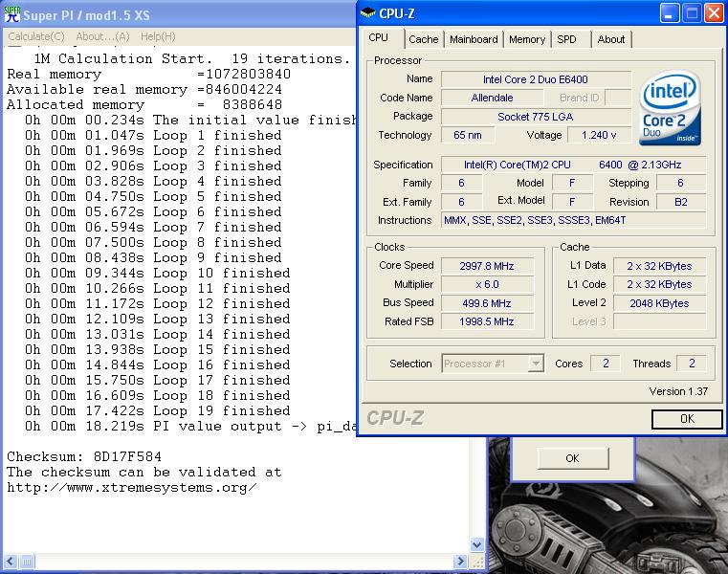
Task: Click the Package value Socket 775 LGA
Action: pos(536,117)
